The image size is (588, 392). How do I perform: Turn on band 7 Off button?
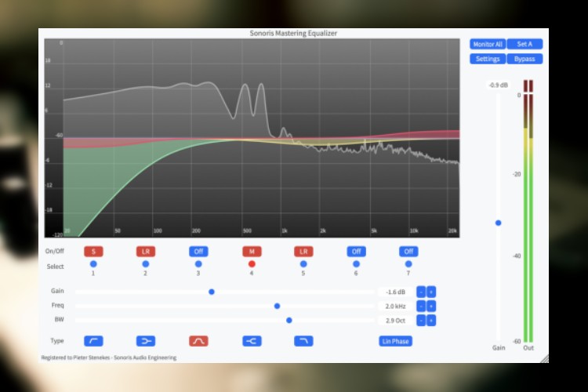click(x=408, y=252)
